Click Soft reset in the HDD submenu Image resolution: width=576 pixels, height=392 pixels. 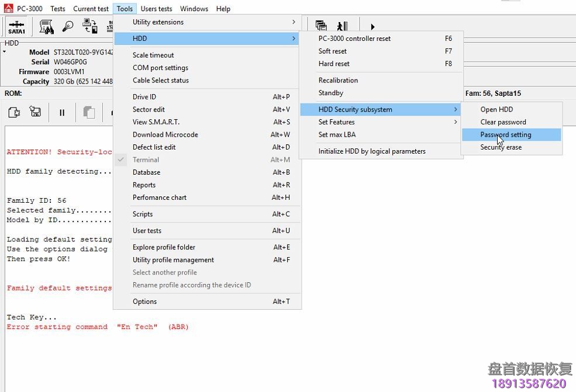pyautogui.click(x=333, y=51)
